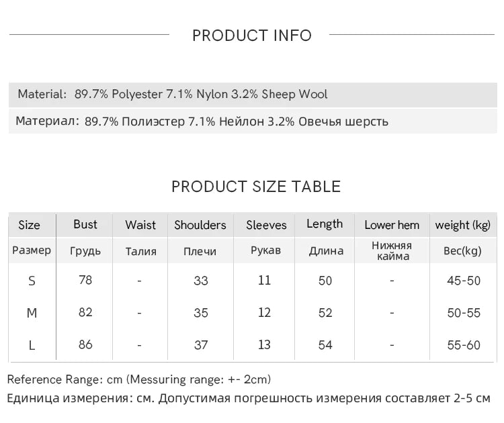Click the Reference Range measuring note
This screenshot has width=504, height=423.
coord(139,379)
